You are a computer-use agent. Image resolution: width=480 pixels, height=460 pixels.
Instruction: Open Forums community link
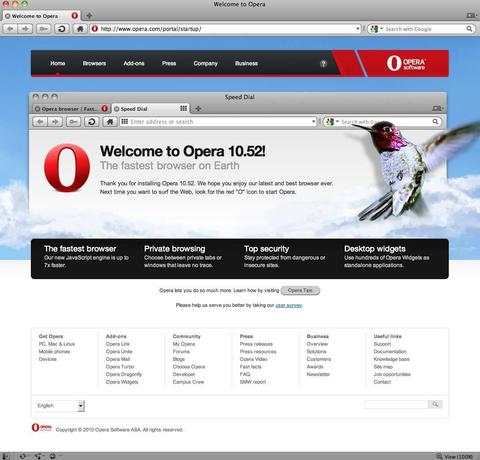click(181, 351)
